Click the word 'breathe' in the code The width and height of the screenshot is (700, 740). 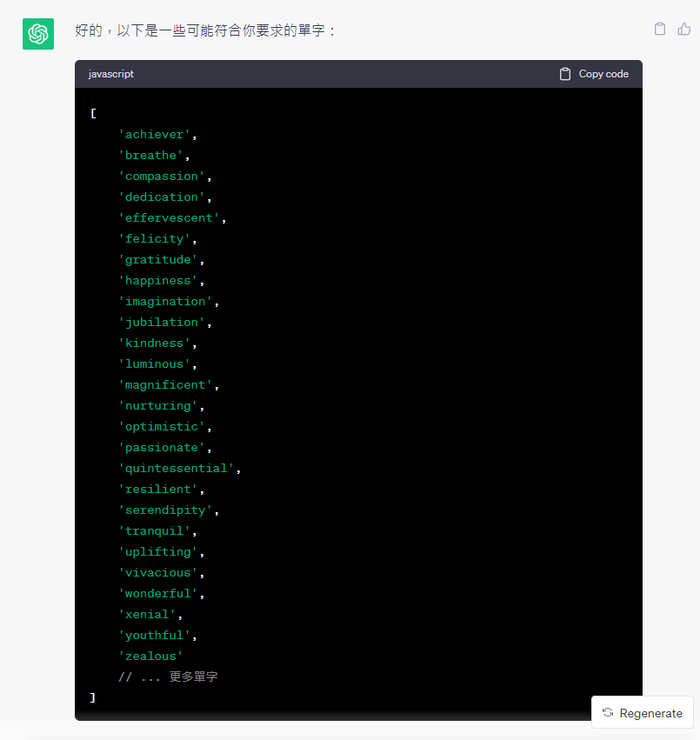(150, 156)
